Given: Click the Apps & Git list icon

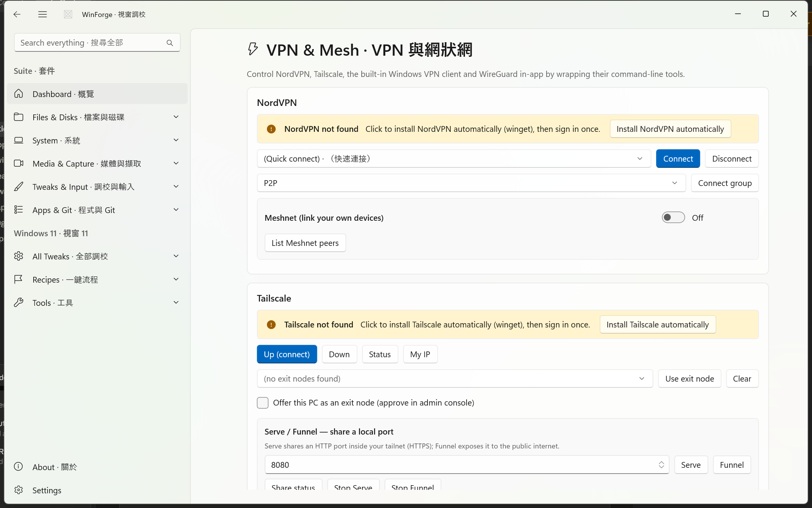Looking at the screenshot, I should coord(19,210).
